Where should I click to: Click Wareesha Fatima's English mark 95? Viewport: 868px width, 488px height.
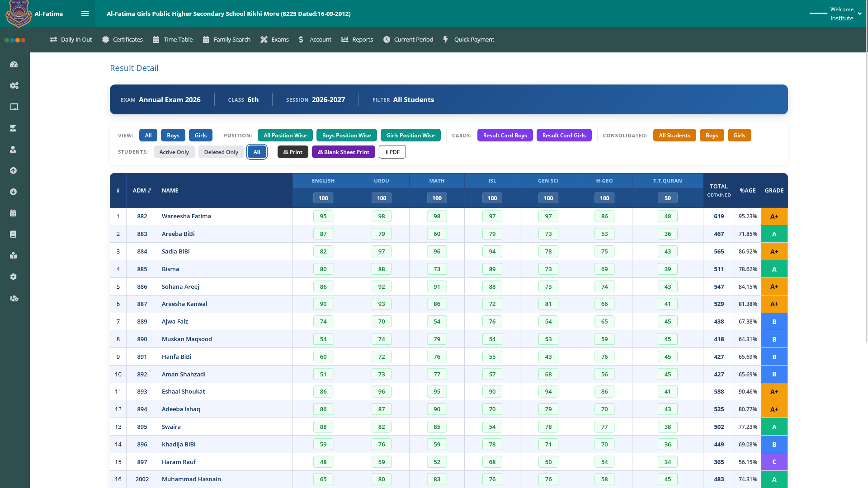click(x=323, y=216)
